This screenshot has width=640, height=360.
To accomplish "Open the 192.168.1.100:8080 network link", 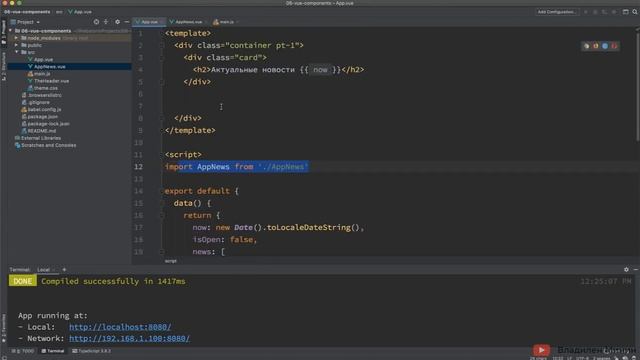I will click(x=129, y=338).
